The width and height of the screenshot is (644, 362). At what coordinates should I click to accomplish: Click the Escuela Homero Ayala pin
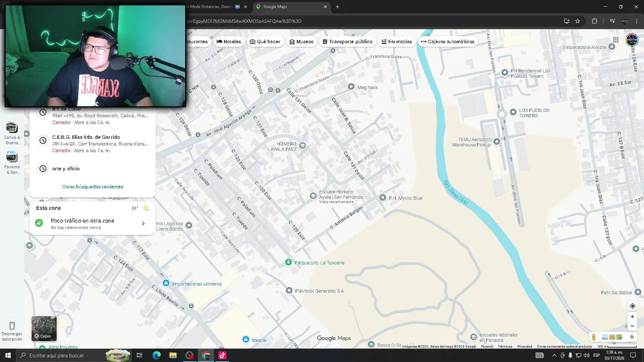pos(313,195)
